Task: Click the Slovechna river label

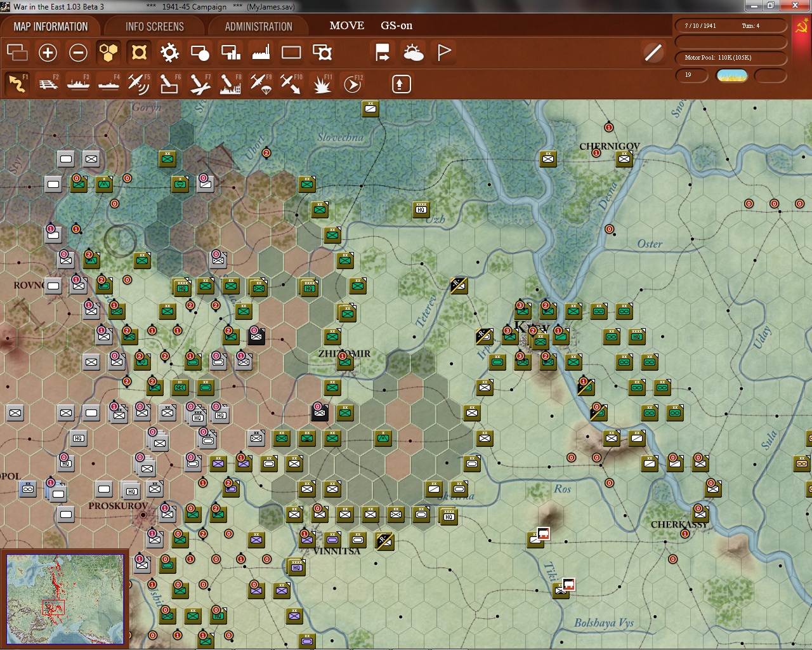Action: click(341, 137)
